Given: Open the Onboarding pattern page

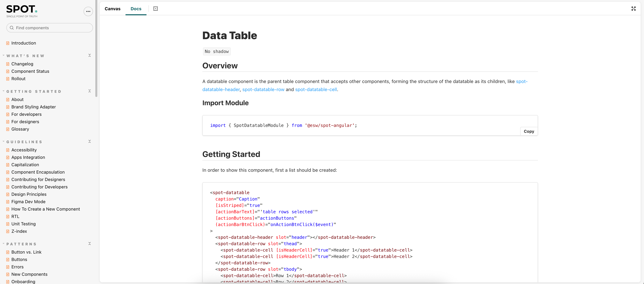Looking at the screenshot, I should click(x=23, y=281).
